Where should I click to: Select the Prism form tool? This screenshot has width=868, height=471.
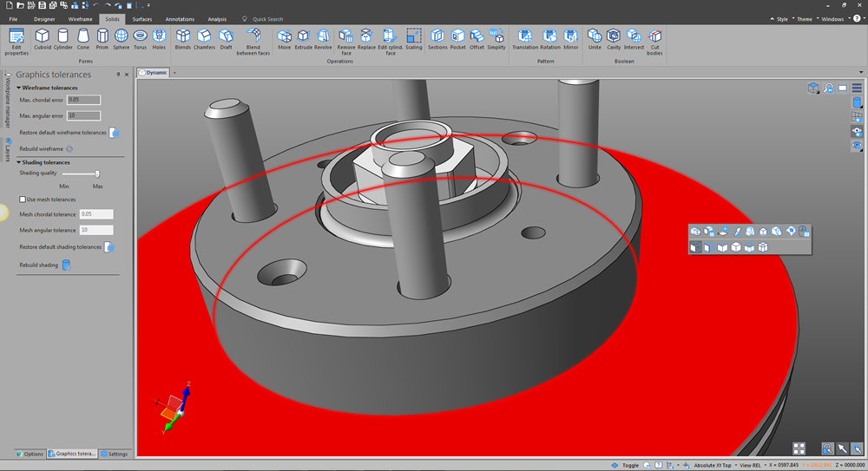click(x=102, y=39)
